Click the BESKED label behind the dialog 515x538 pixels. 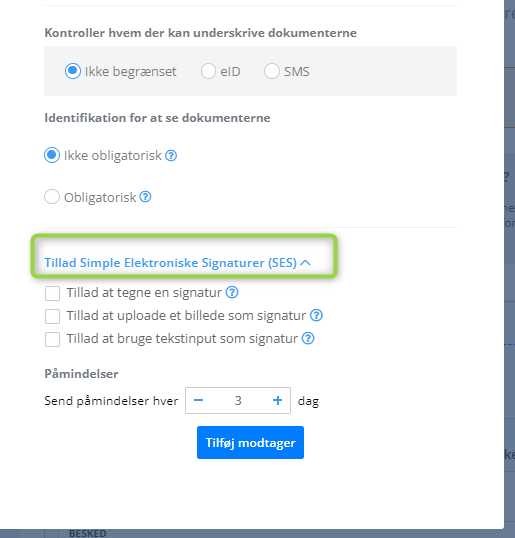click(88, 534)
